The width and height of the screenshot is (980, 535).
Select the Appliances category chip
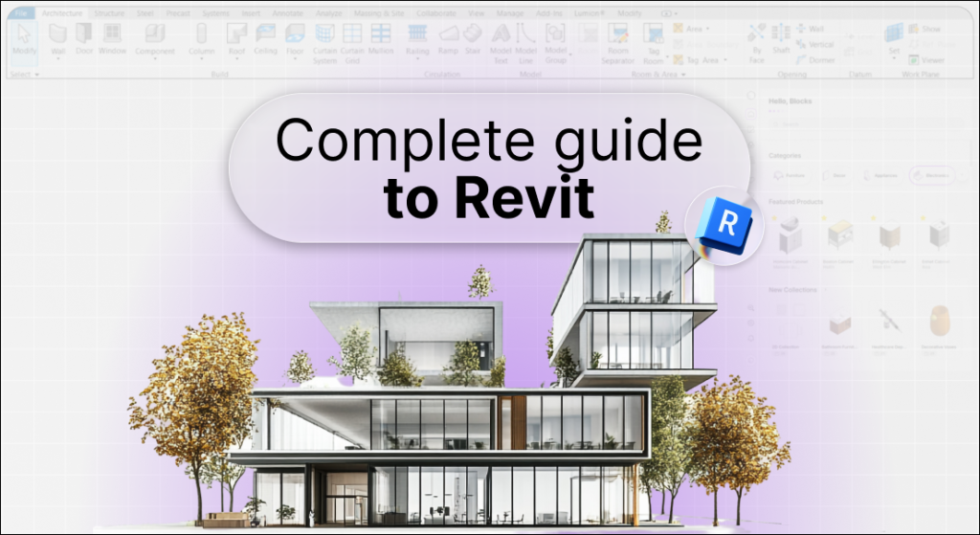880,176
